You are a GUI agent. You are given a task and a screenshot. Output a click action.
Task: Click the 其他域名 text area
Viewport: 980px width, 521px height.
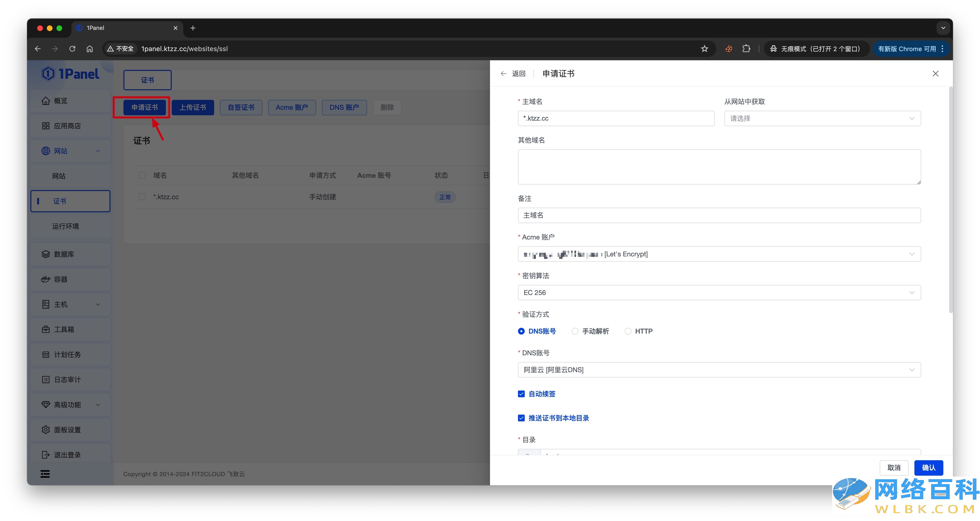tap(719, 167)
